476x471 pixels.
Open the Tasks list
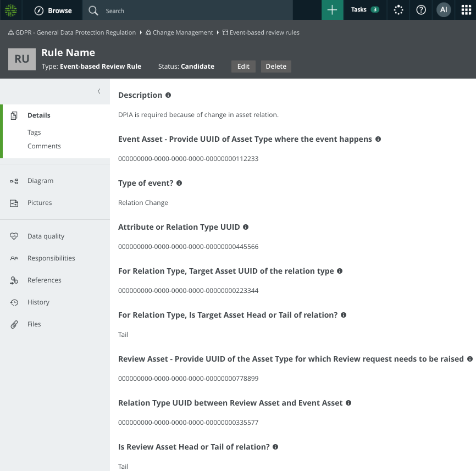pos(365,10)
